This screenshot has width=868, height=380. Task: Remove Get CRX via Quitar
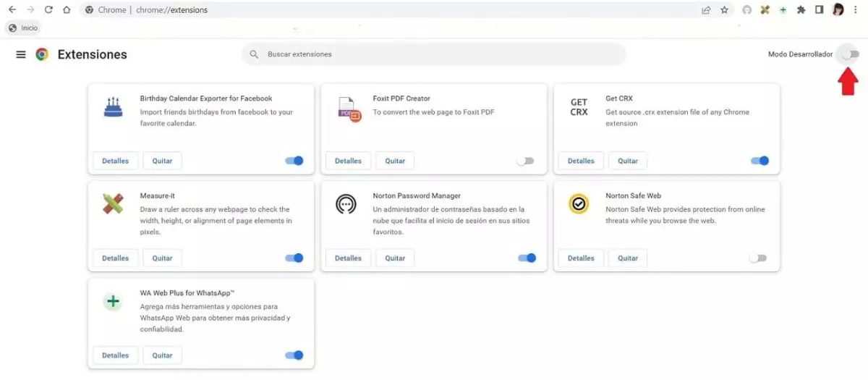(x=628, y=161)
